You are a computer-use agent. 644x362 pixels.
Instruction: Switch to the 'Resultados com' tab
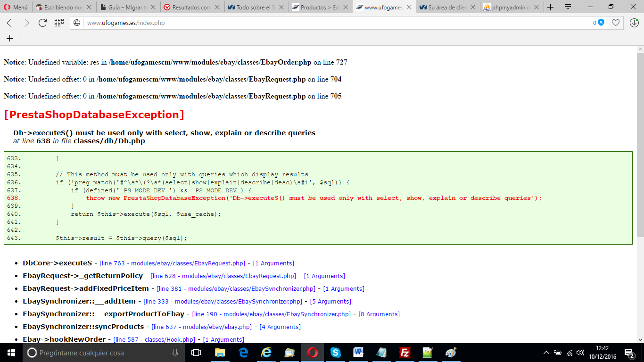point(192,8)
